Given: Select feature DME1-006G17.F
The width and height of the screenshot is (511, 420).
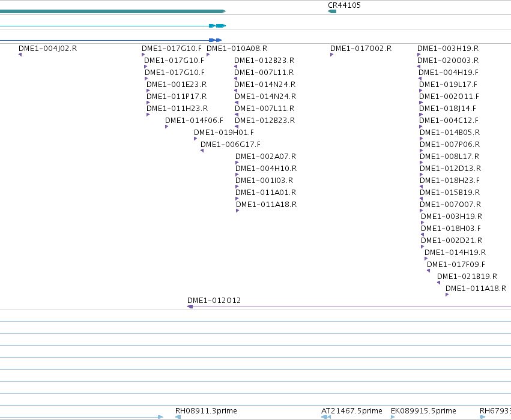Looking at the screenshot, I should coord(231,145).
